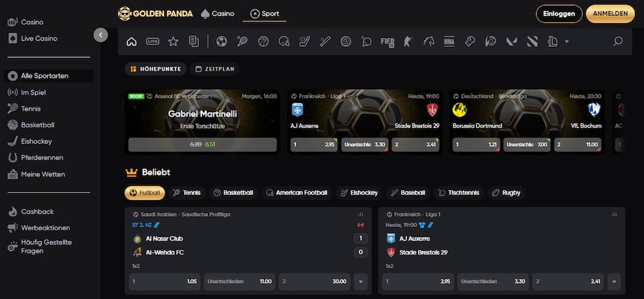Image resolution: width=644 pixels, height=299 pixels.
Task: Select the table tennis paddle icon in sports bar
Action: (366, 41)
